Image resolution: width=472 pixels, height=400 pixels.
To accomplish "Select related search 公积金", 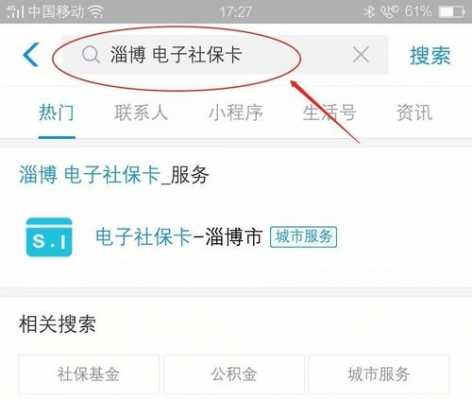I will tap(234, 374).
